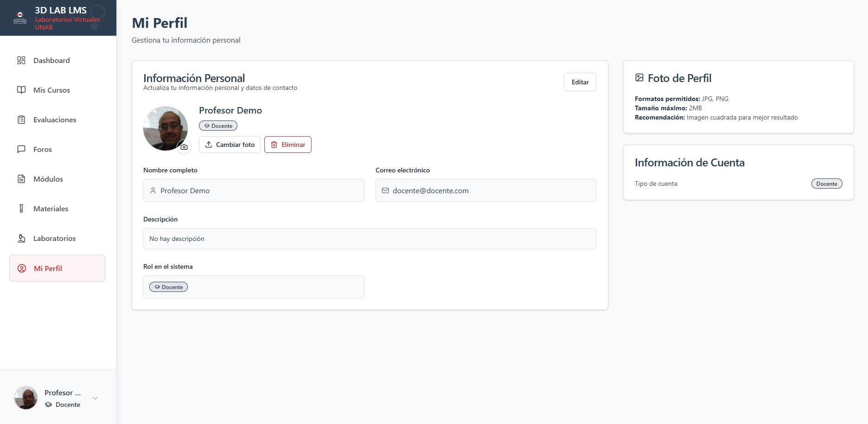Click the UNAB logo in header

pyautogui.click(x=20, y=18)
